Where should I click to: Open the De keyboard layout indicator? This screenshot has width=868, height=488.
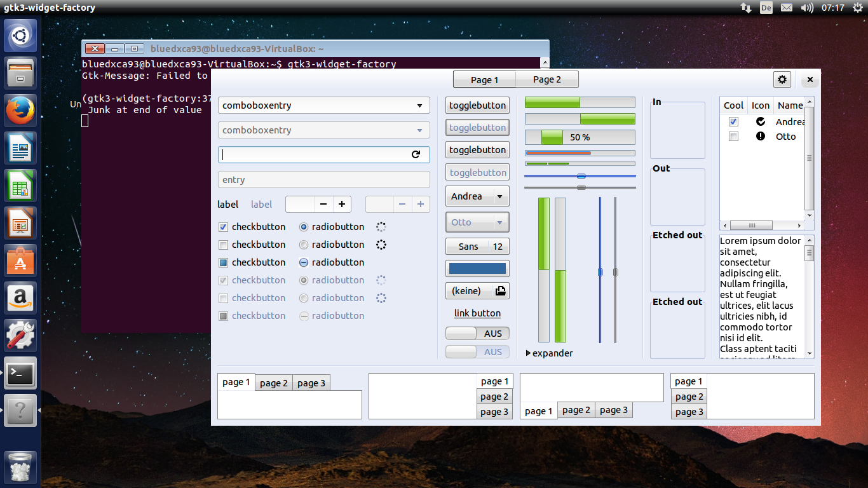766,8
